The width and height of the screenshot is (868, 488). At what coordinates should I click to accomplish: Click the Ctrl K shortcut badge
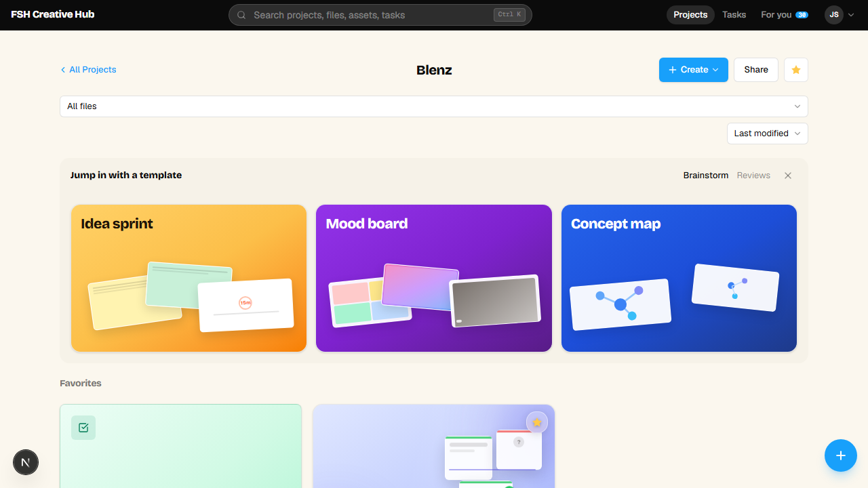(x=510, y=15)
